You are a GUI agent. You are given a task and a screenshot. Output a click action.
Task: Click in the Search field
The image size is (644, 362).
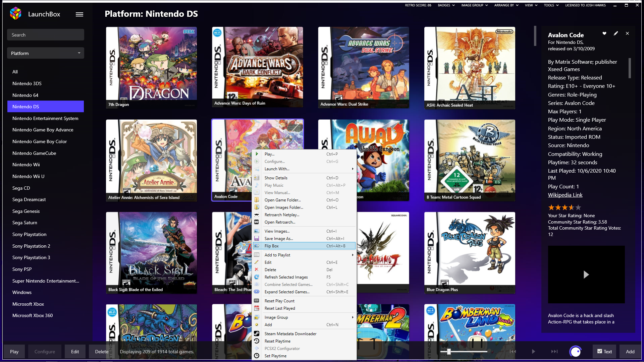point(46,35)
